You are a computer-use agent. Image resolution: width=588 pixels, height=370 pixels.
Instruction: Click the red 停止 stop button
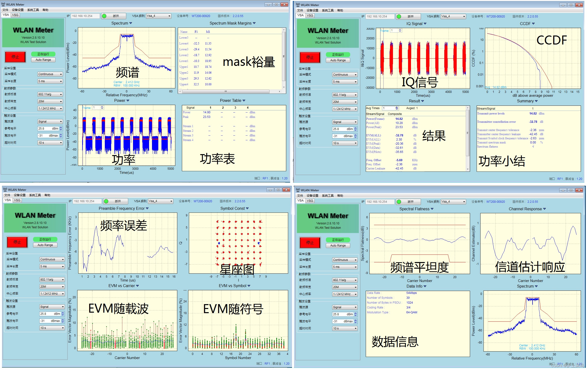[x=15, y=57]
